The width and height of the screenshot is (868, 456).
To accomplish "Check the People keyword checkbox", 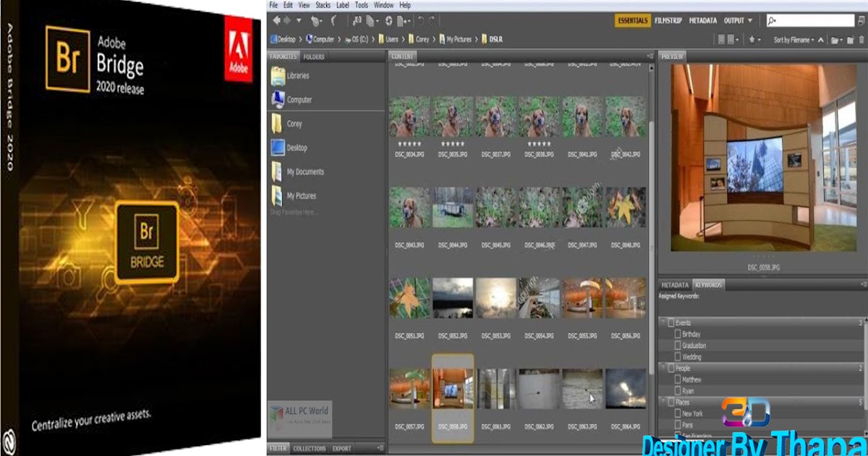I will pyautogui.click(x=671, y=368).
